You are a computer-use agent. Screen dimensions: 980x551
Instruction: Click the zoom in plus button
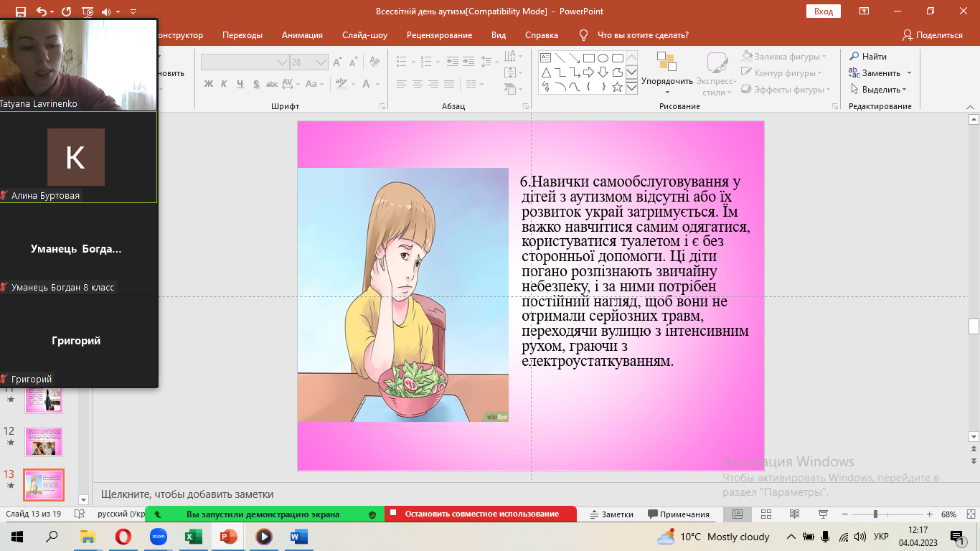click(x=930, y=514)
